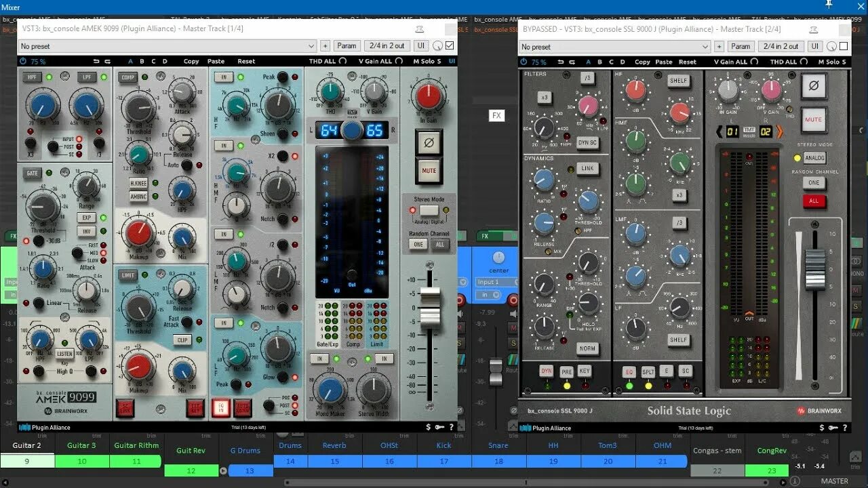Click the question mark help in SSL footer

(844, 428)
